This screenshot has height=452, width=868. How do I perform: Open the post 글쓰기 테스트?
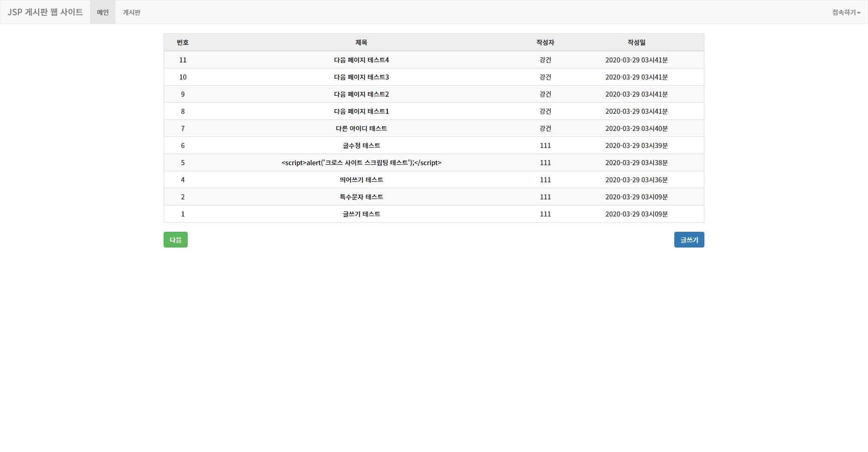[361, 214]
